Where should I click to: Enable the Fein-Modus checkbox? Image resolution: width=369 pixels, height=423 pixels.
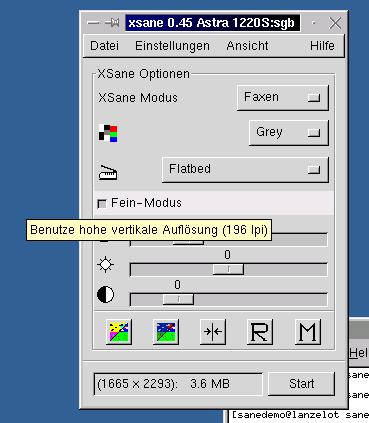click(102, 203)
